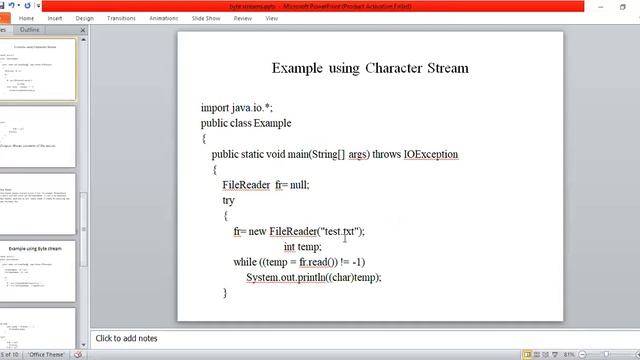Close the slides/outline pane

[83, 30]
